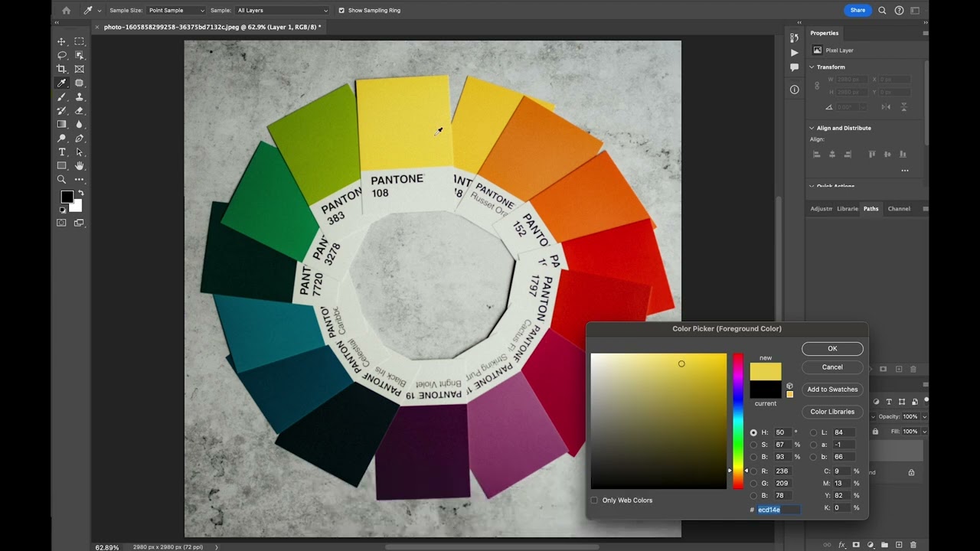
Task: Open the Edit Toolbar three-dots menu
Action: point(79,179)
